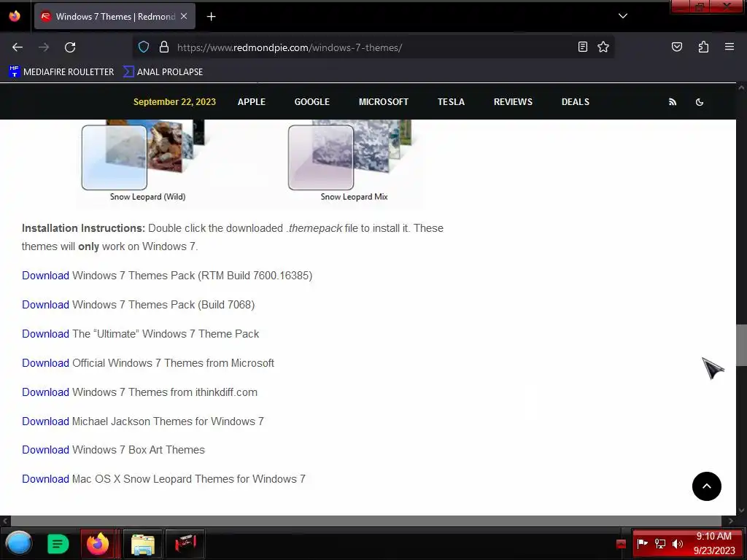Viewport: 747px width, 560px height.
Task: Download Official Windows 7 Themes from Microsoft
Action: tap(45, 363)
